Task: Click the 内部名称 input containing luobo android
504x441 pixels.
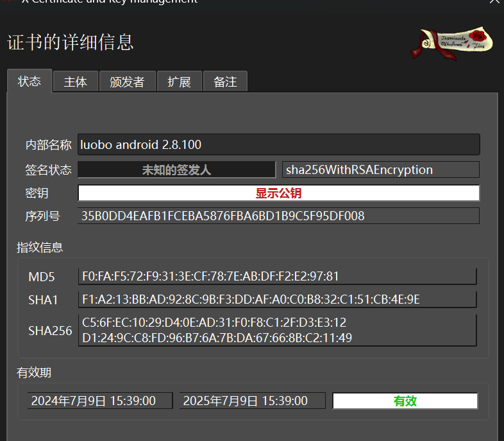Action: pos(278,144)
